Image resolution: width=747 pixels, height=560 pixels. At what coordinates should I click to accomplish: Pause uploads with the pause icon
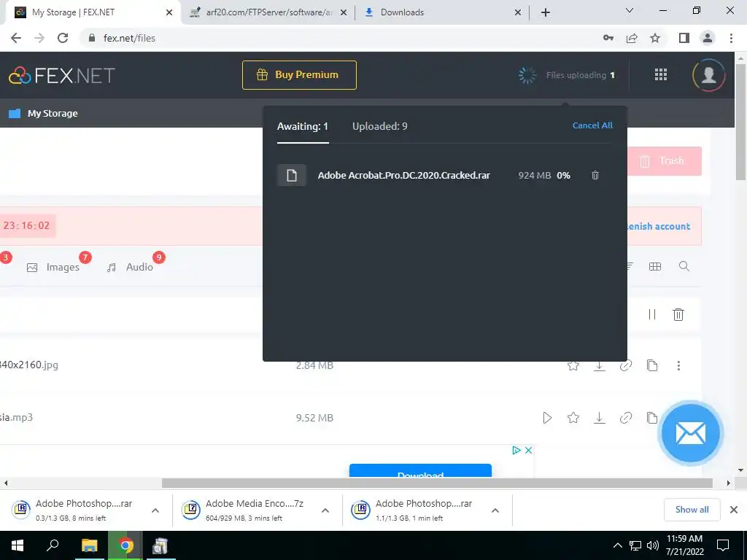tap(652, 314)
